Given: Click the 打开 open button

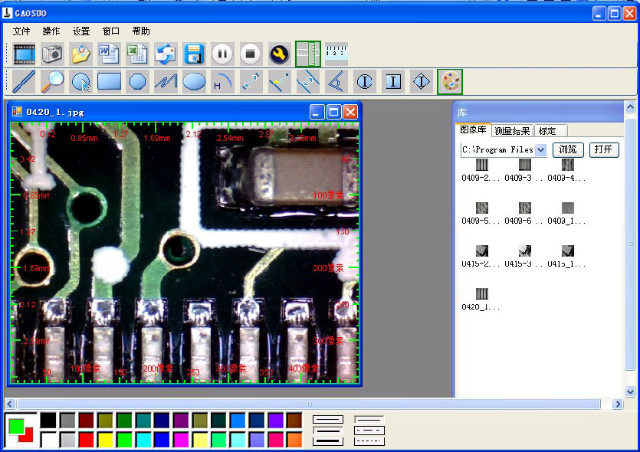Looking at the screenshot, I should click(x=604, y=149).
